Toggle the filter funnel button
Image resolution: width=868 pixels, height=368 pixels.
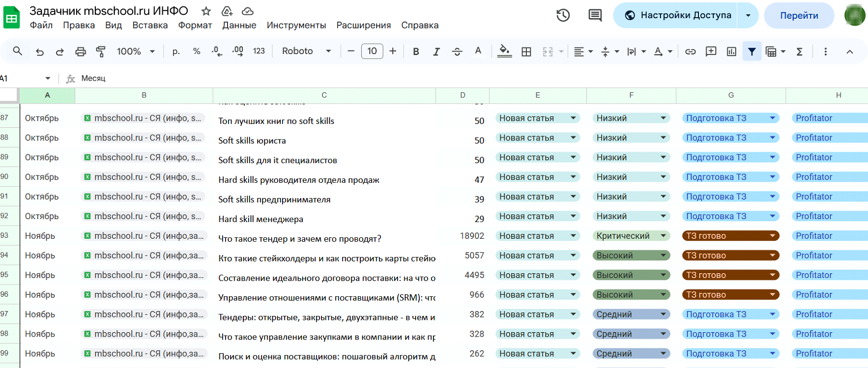click(752, 52)
